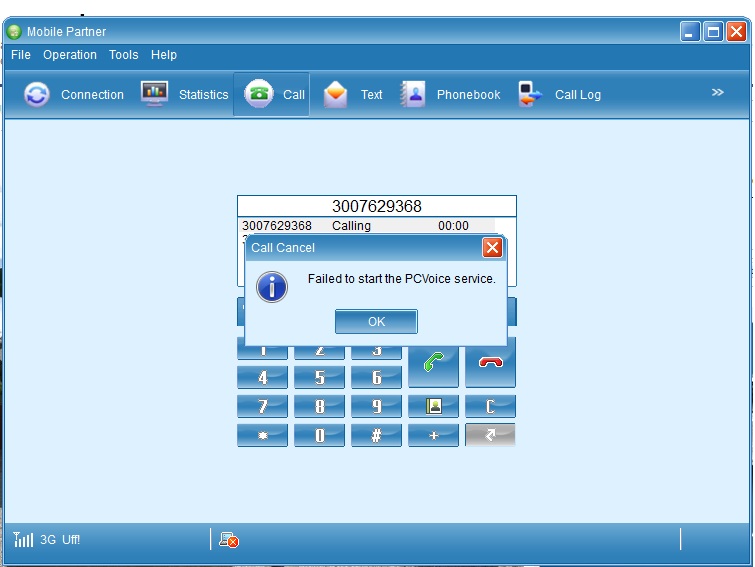Click the green dial call button

(433, 363)
